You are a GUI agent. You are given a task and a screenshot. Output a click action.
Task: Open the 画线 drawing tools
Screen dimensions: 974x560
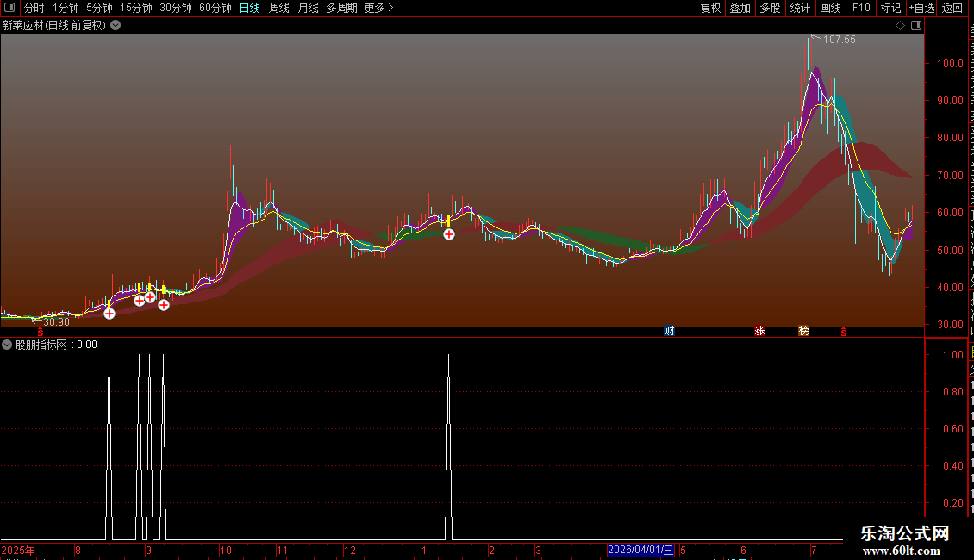coord(830,8)
